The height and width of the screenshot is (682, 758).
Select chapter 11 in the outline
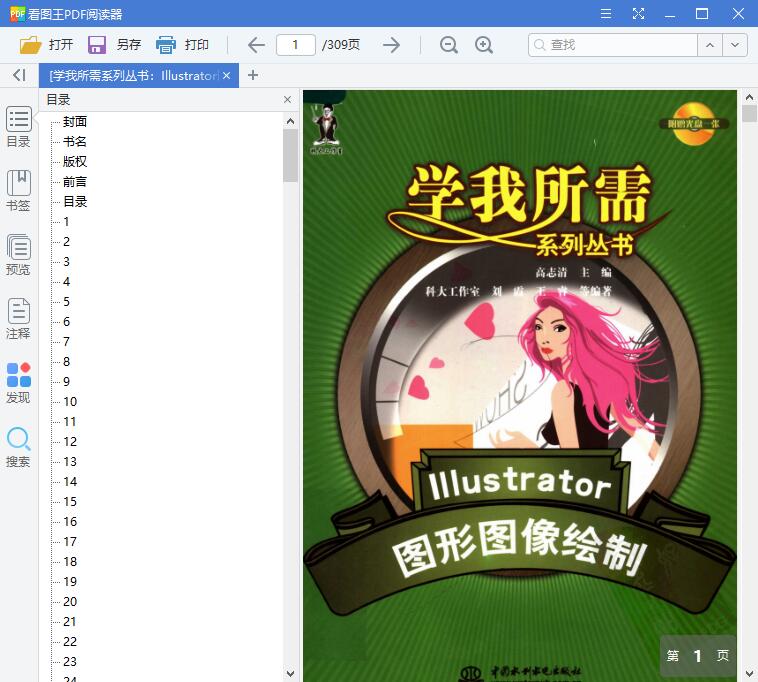[x=70, y=421]
